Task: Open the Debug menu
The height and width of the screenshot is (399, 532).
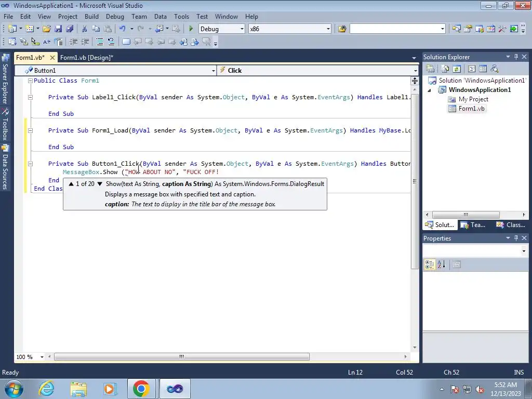Action: [115, 16]
